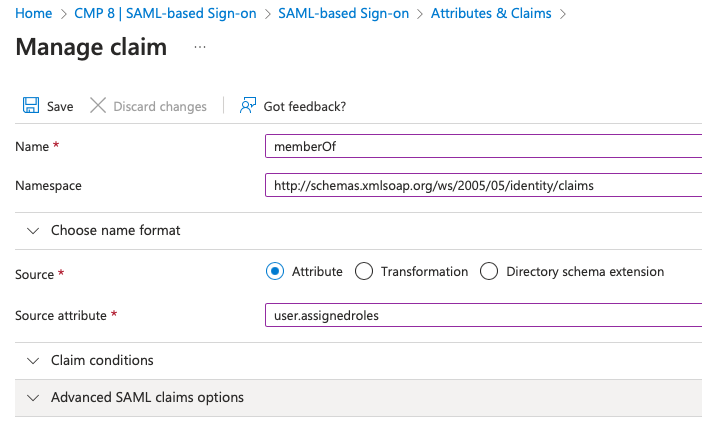Image resolution: width=702 pixels, height=444 pixels.
Task: Click the Save floppy disk icon
Action: click(31, 106)
